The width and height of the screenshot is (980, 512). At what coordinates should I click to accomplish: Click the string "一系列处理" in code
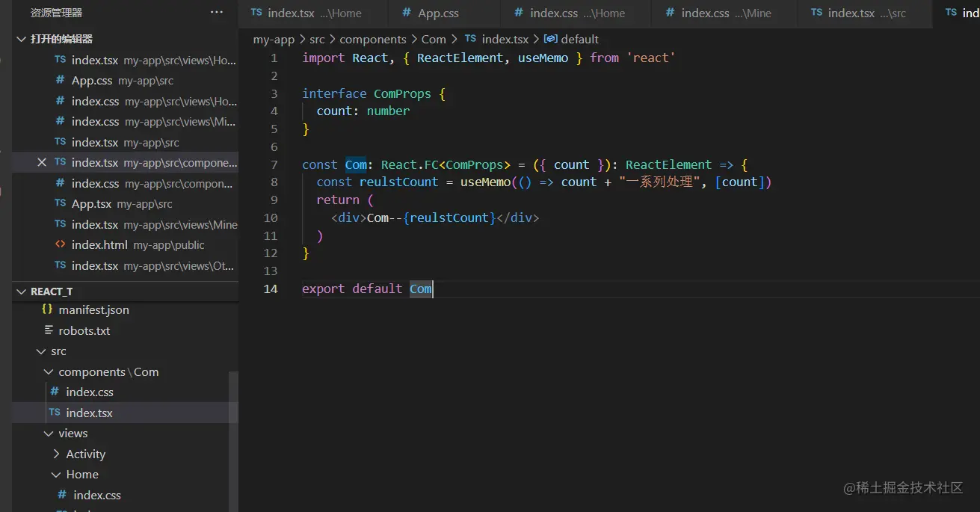click(x=661, y=182)
